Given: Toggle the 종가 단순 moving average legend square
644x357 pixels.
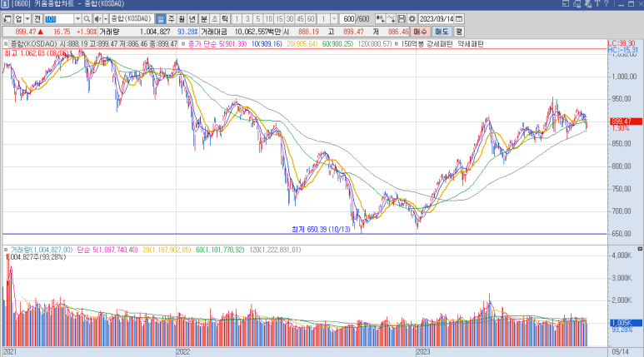Looking at the screenshot, I should pyautogui.click(x=183, y=44).
